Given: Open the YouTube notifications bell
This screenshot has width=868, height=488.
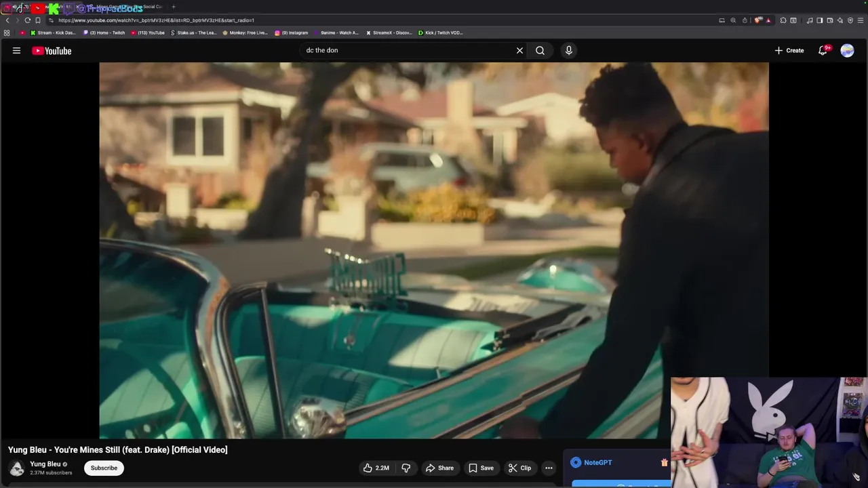Looking at the screenshot, I should click(x=823, y=50).
